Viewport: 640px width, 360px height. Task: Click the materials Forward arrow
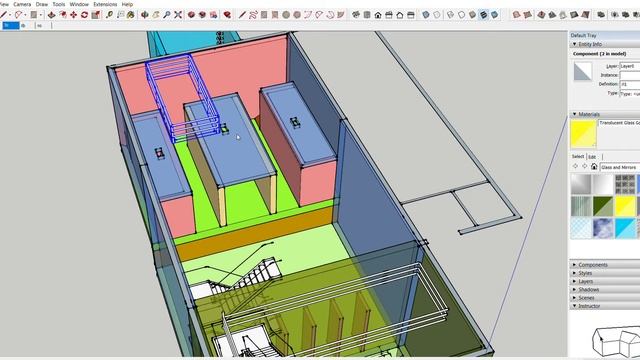(x=584, y=167)
